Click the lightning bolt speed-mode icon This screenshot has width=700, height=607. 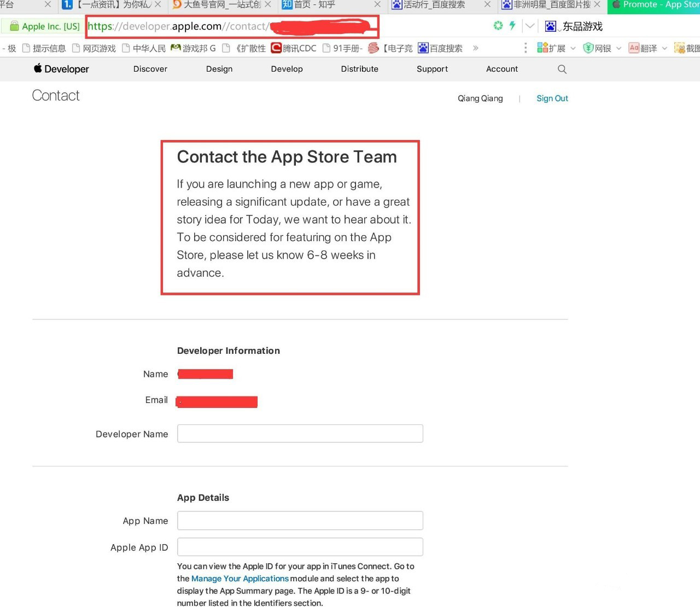[512, 26]
